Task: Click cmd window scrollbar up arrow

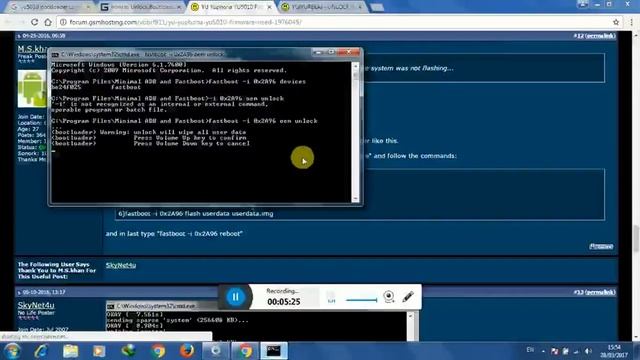Action: (355, 65)
